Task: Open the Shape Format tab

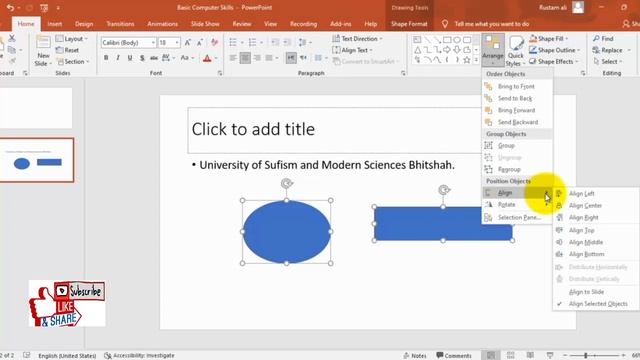Action: pyautogui.click(x=409, y=24)
